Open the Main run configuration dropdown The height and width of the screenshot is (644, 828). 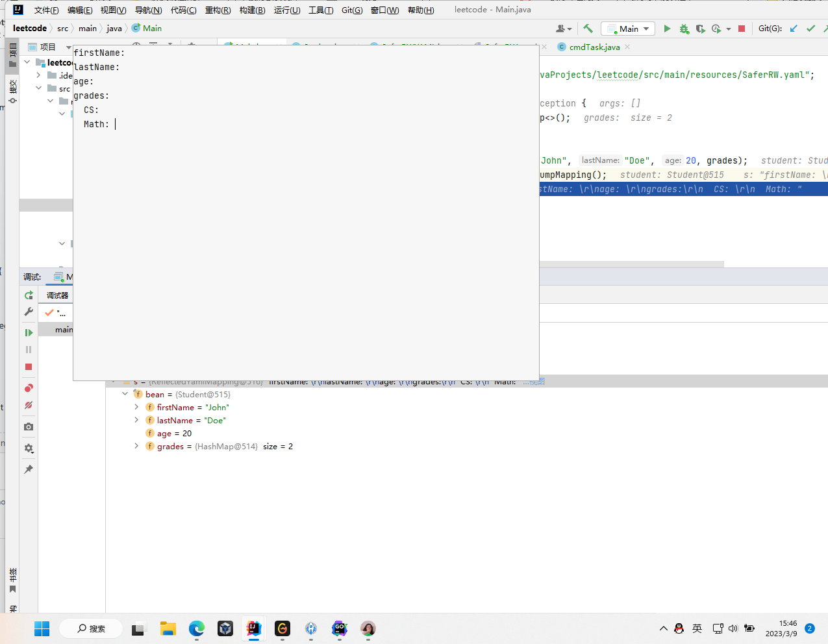[646, 29]
